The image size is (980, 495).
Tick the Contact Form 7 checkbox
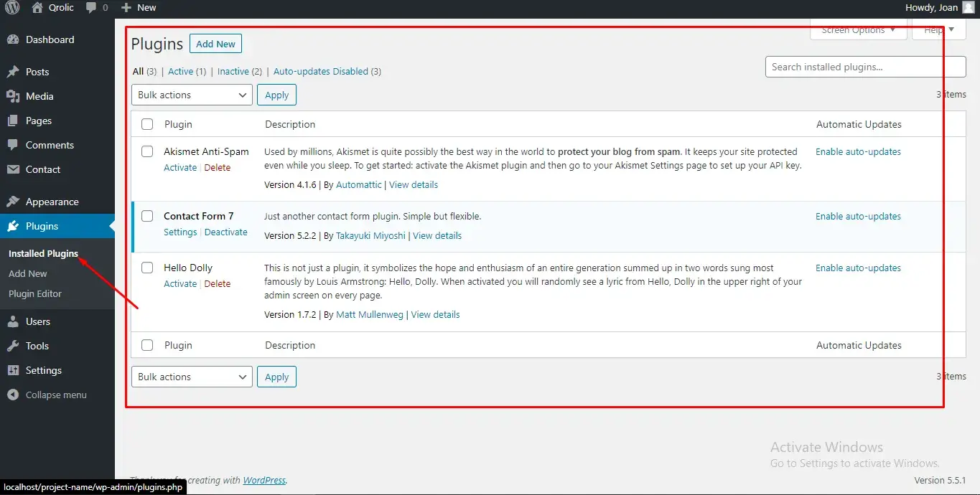[x=147, y=216]
